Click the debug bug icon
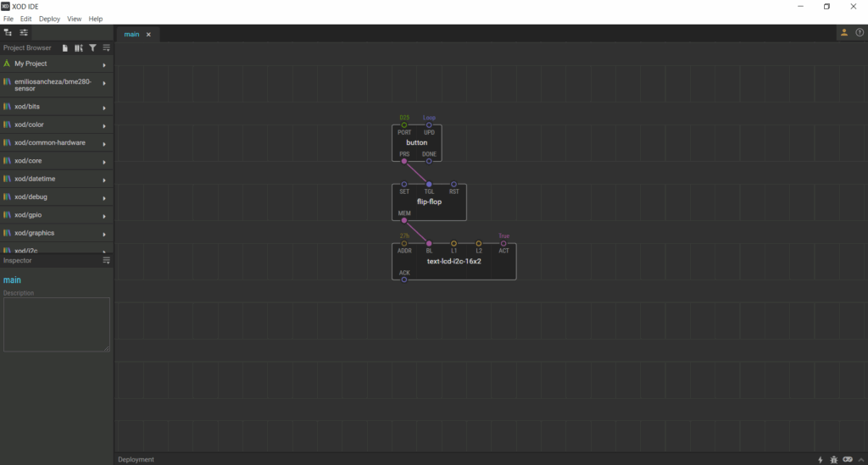 (834, 459)
